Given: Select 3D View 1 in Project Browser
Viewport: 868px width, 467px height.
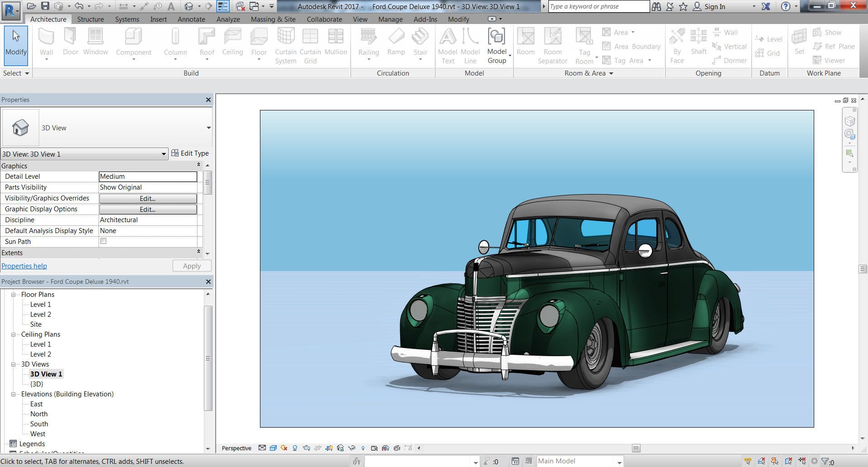Looking at the screenshot, I should click(x=46, y=374).
